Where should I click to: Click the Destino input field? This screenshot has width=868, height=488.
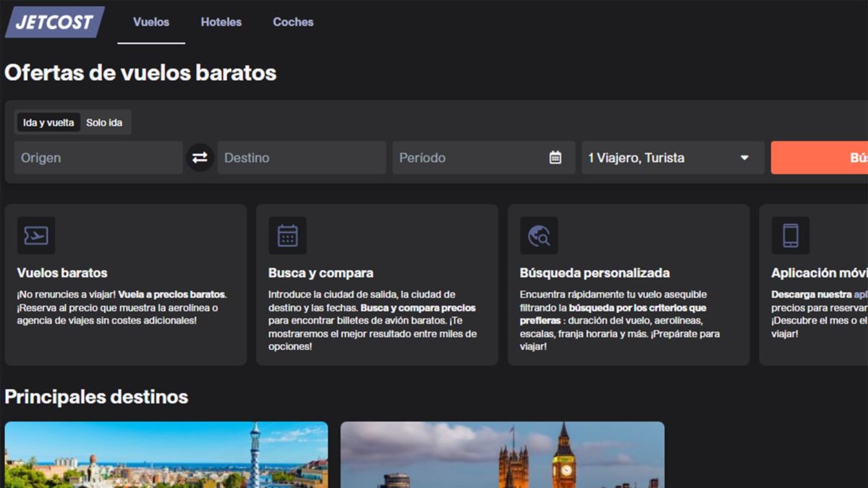click(x=302, y=158)
